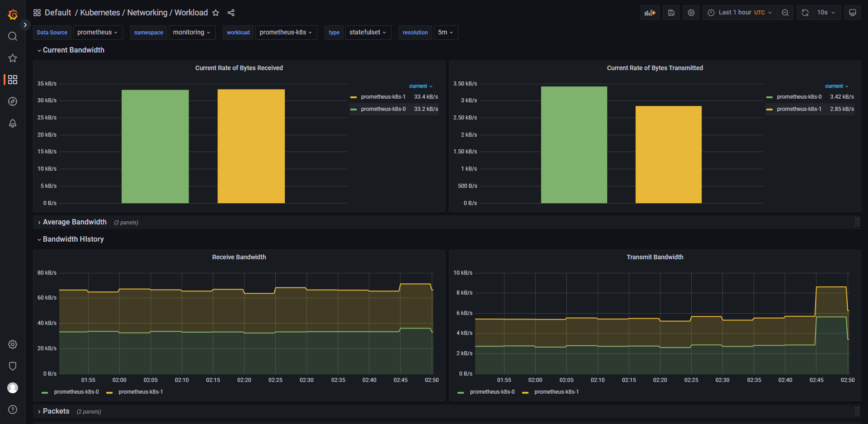Open the namespace monitoring dropdown
Screen dimensions: 868x424
click(x=192, y=33)
